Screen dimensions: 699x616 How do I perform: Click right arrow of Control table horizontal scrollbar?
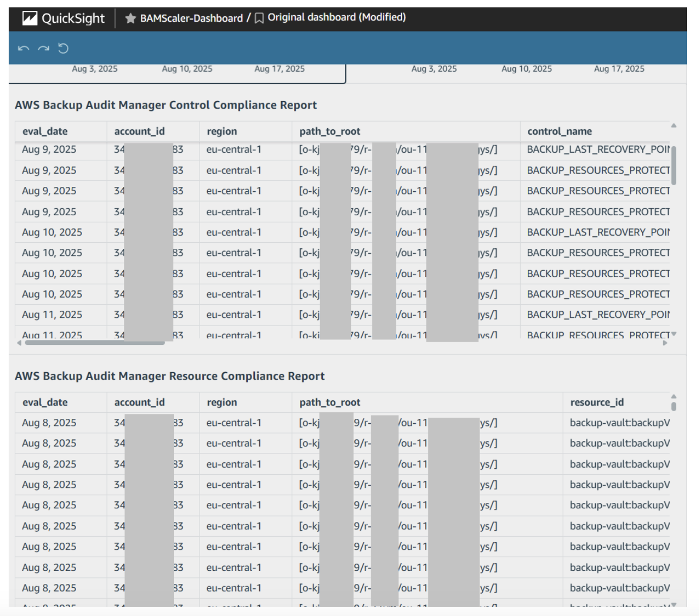coord(665,343)
